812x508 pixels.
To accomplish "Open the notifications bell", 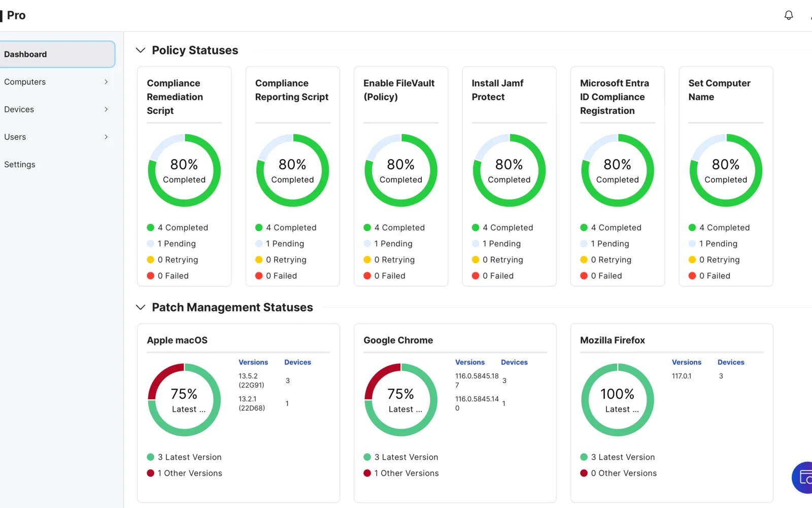I will click(789, 15).
